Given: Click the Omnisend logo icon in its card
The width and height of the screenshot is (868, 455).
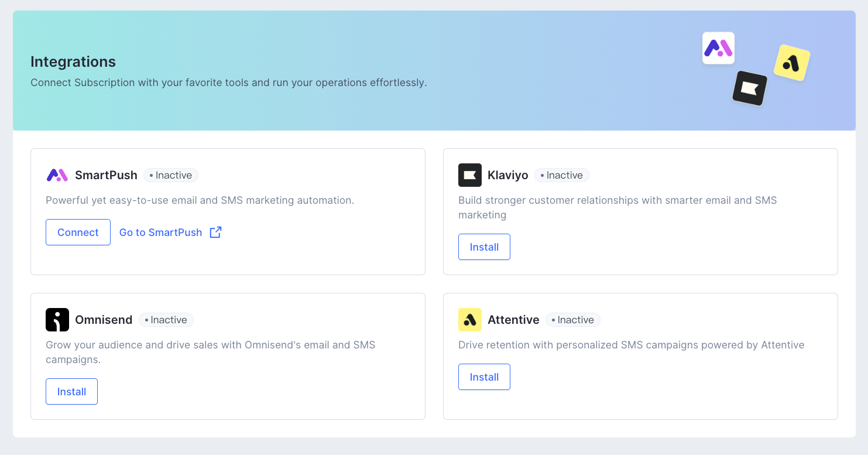Looking at the screenshot, I should pos(57,320).
